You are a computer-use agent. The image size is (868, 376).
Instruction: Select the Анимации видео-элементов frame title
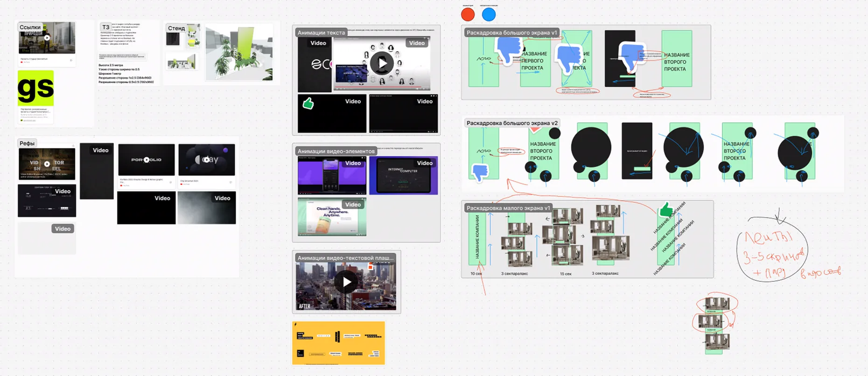pyautogui.click(x=336, y=151)
